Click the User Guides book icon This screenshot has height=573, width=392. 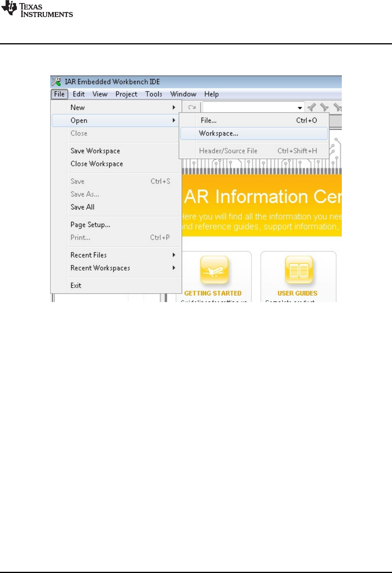299,270
